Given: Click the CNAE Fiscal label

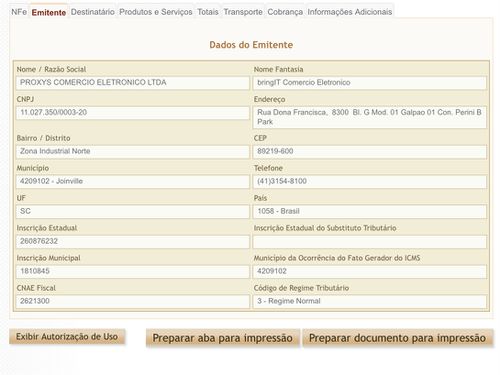Looking at the screenshot, I should 36,288.
